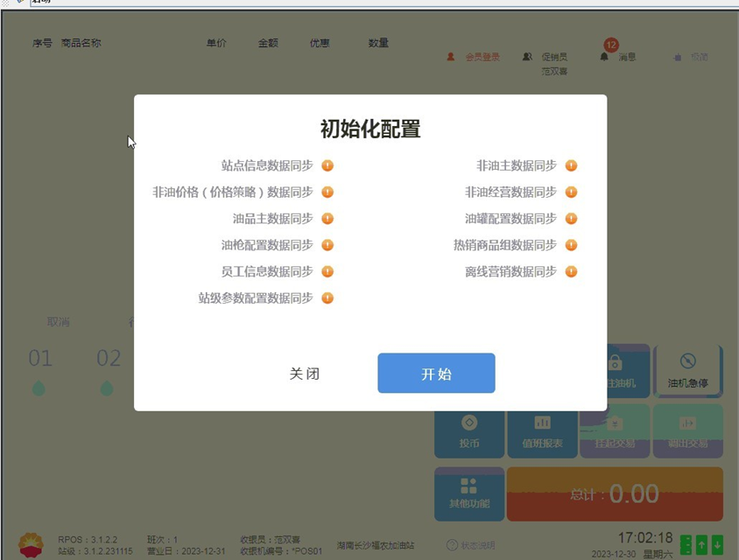Viewport: 739px width, 560px height.
Task: Open the 消息 notification bell
Action: click(605, 57)
